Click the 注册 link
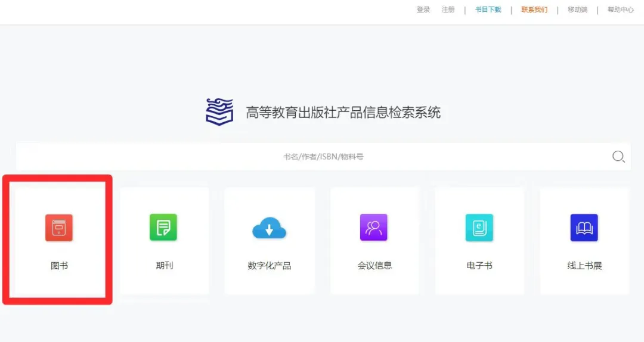Viewport: 644px width, 342px height. pyautogui.click(x=448, y=10)
